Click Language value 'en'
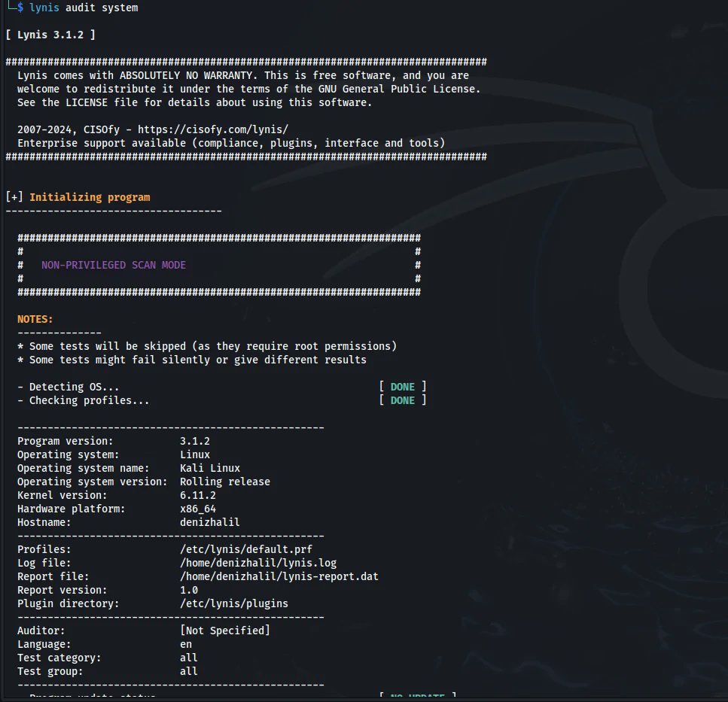Screen dimensions: 728x702 [186, 645]
